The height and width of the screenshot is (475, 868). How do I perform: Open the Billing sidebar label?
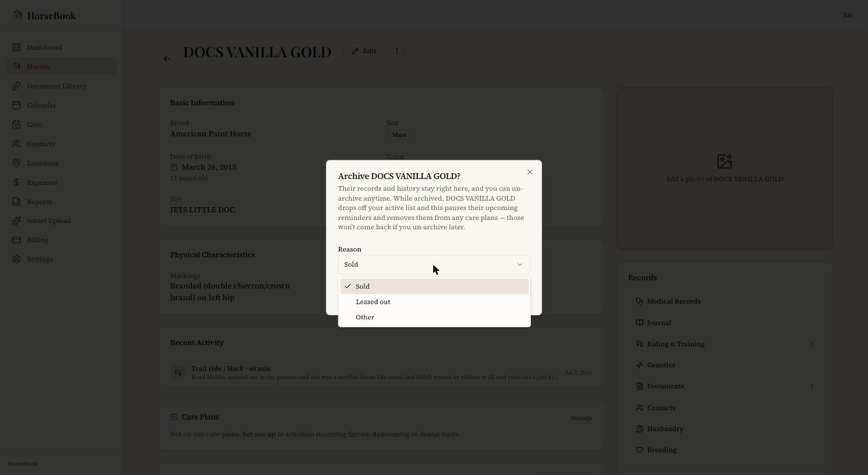pos(37,240)
